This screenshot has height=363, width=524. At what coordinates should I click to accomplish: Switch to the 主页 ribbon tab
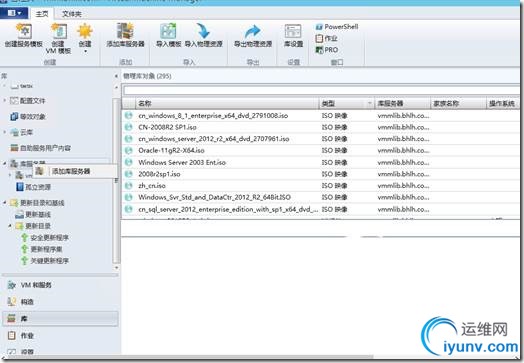[x=42, y=14]
